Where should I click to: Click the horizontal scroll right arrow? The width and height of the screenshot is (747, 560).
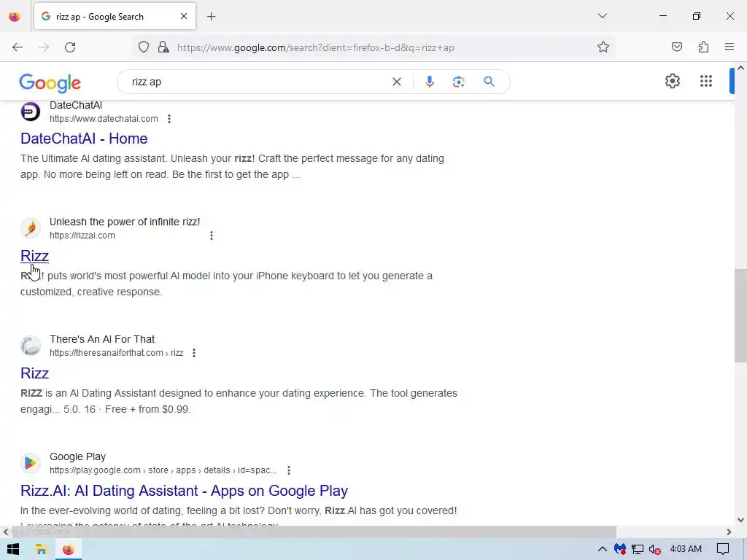[729, 532]
